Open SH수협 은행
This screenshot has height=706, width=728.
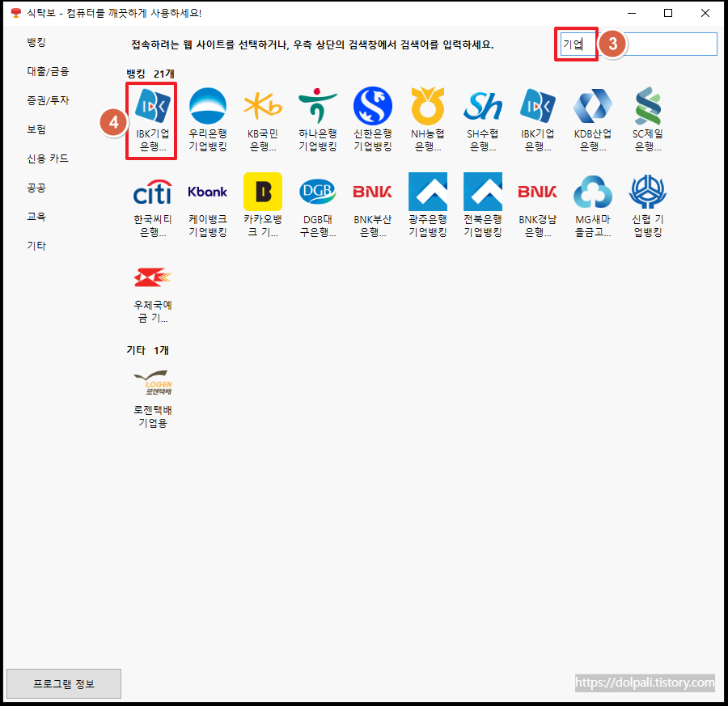coord(482,117)
